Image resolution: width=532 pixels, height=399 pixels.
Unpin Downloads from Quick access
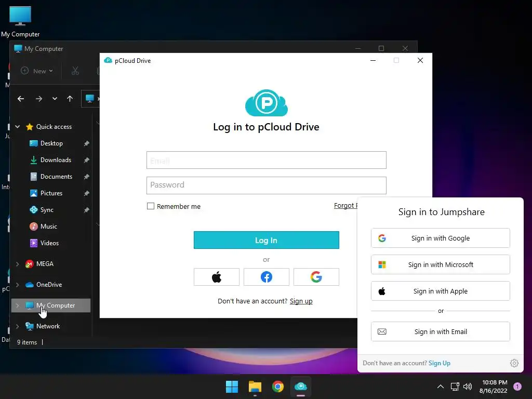coord(87,160)
